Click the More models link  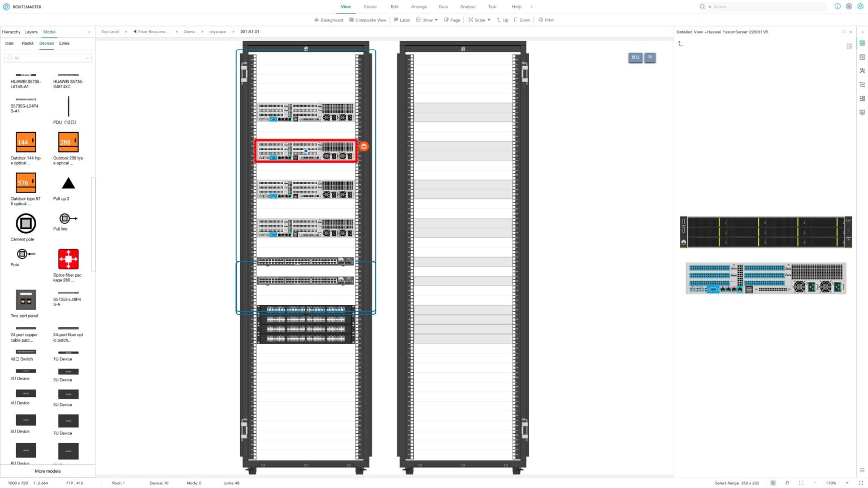[47, 471]
